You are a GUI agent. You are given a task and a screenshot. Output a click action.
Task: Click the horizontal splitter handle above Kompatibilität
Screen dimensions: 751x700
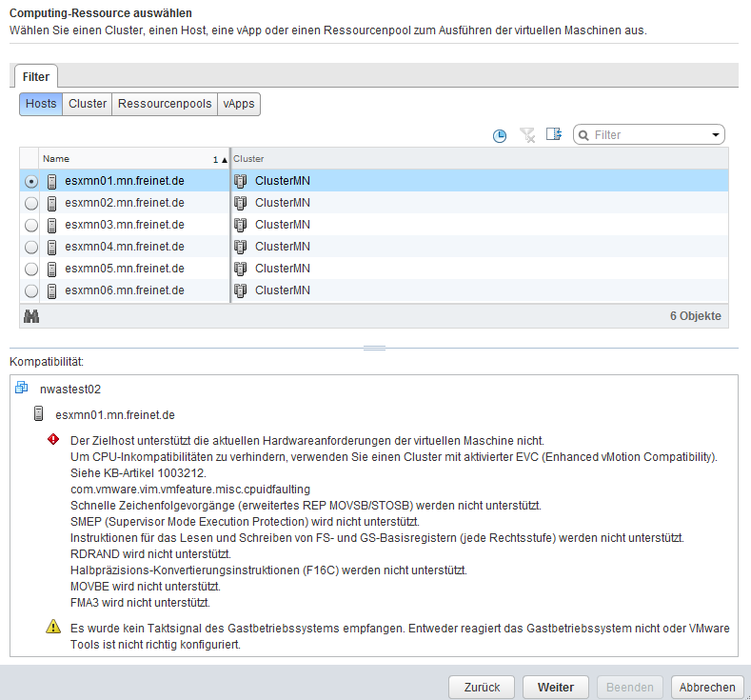pos(375,348)
